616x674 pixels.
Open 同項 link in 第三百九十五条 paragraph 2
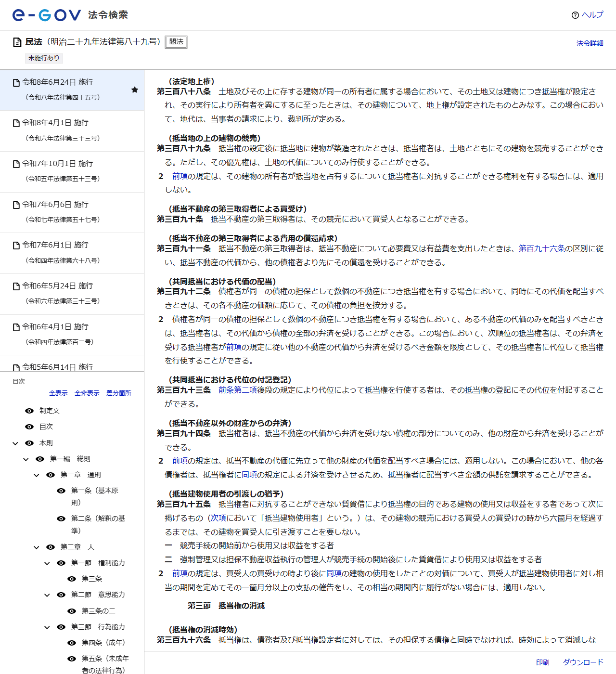coord(334,573)
